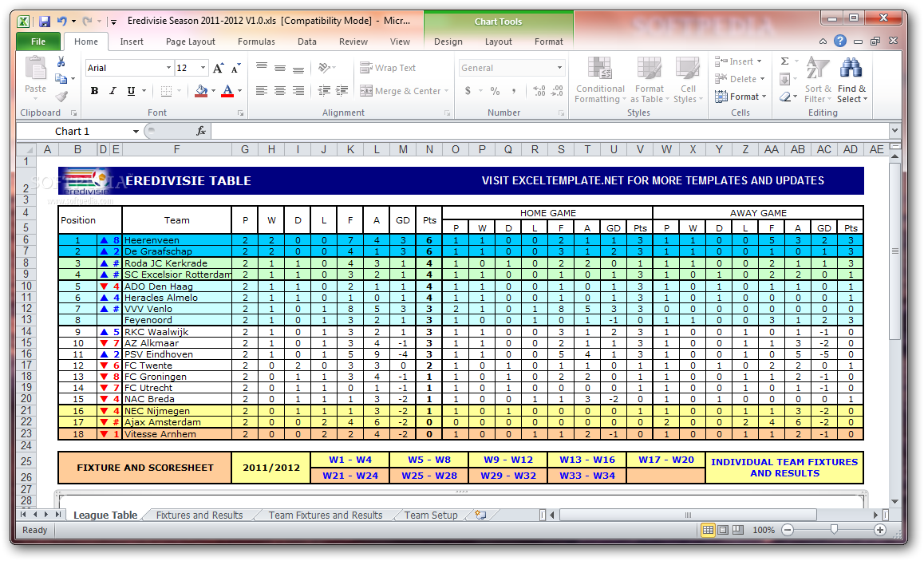
Task: Click the Percent Style icon
Action: [x=495, y=91]
